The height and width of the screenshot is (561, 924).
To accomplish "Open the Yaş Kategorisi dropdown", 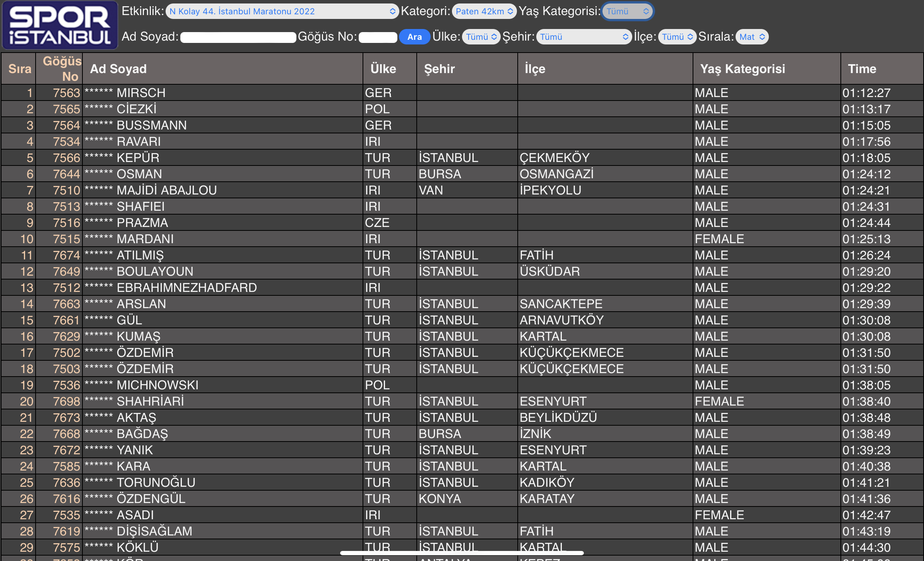I will click(627, 12).
